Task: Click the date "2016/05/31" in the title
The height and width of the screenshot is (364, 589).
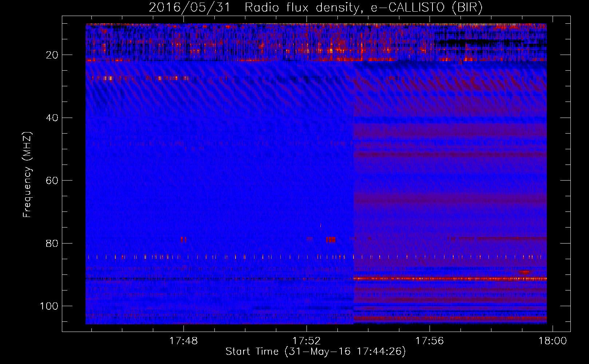Action: tap(190, 7)
